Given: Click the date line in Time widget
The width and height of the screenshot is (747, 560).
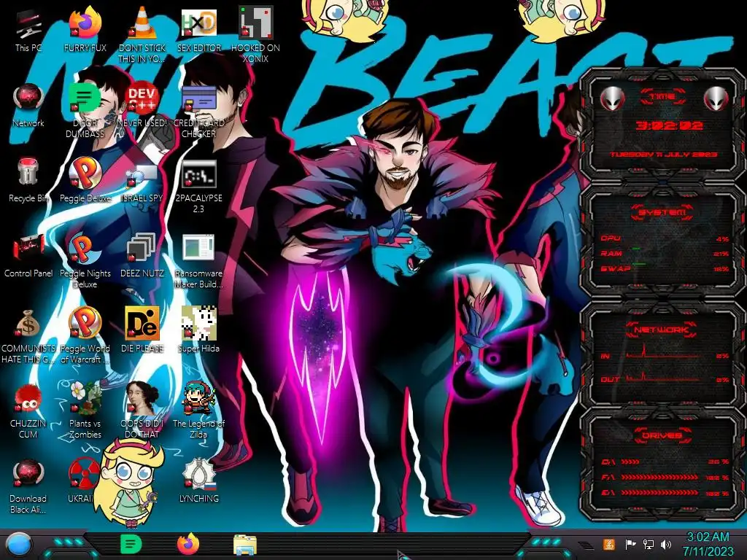Looking at the screenshot, I should (x=664, y=155).
